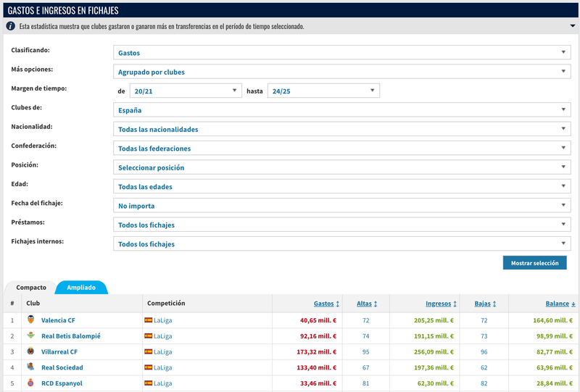Click the Real Sociedad crest icon

coord(30,367)
